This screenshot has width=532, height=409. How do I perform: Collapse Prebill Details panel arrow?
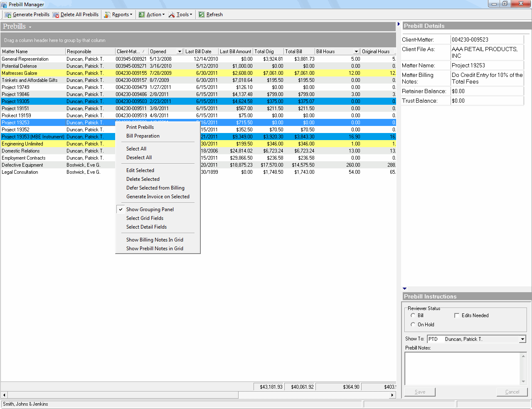[x=399, y=24]
